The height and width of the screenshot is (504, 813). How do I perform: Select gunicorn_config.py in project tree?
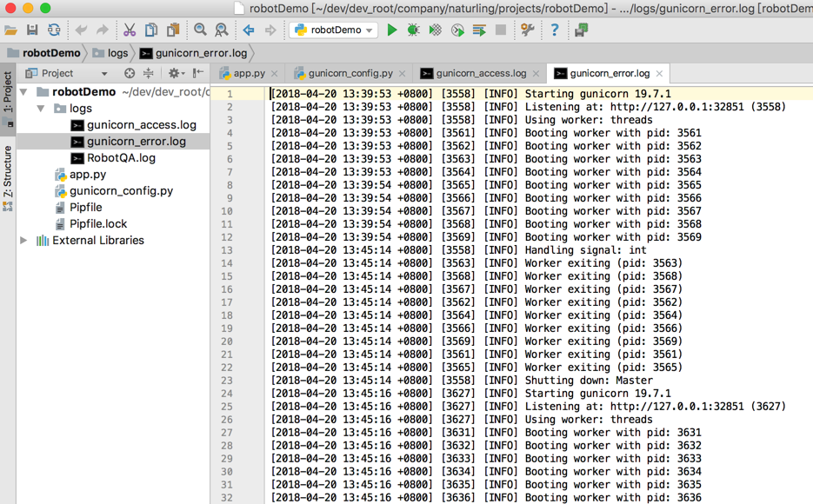tap(121, 191)
